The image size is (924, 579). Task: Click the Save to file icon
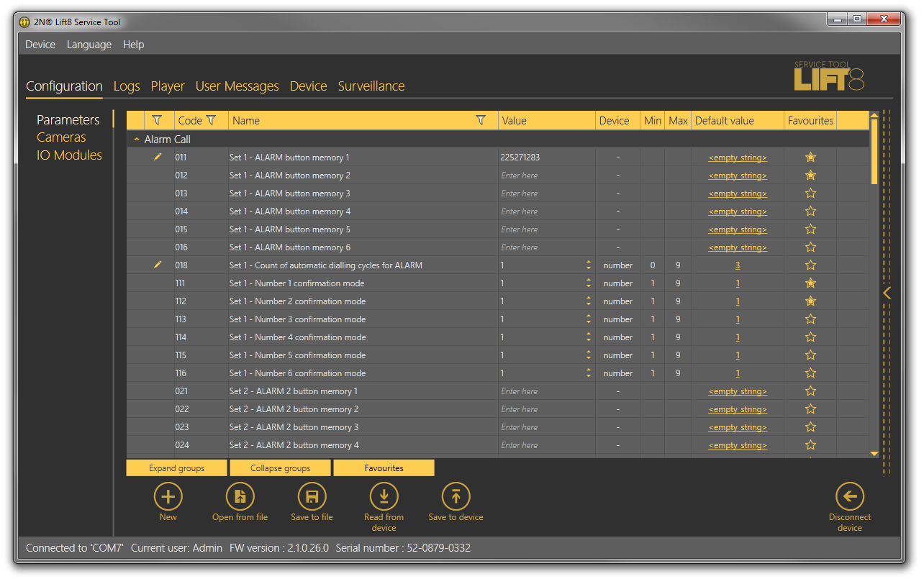click(x=312, y=496)
